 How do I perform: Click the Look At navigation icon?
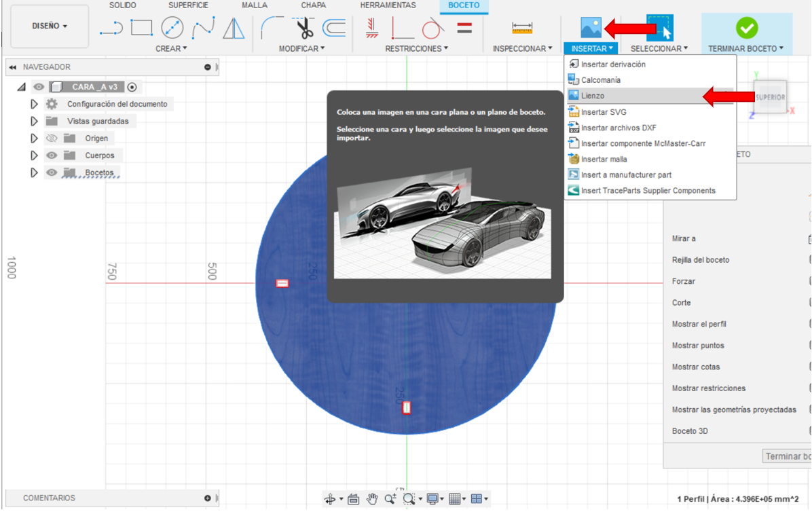tap(354, 499)
